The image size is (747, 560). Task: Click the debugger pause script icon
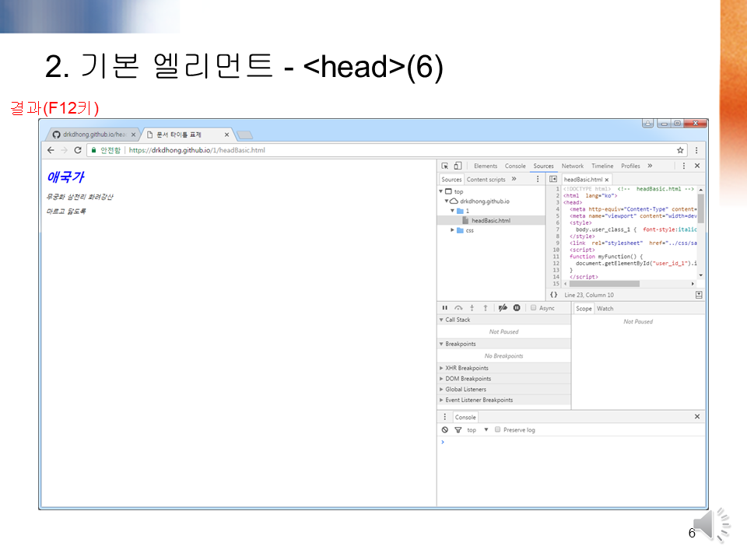(445, 308)
